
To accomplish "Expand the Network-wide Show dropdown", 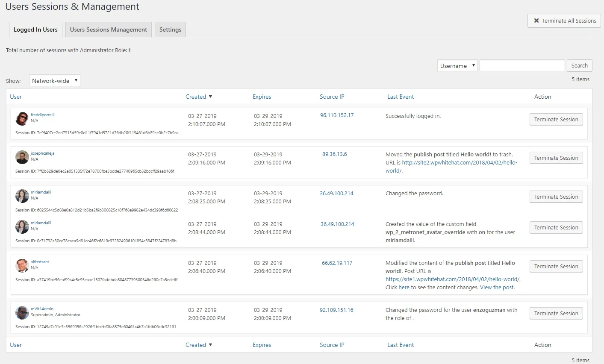I will click(55, 81).
